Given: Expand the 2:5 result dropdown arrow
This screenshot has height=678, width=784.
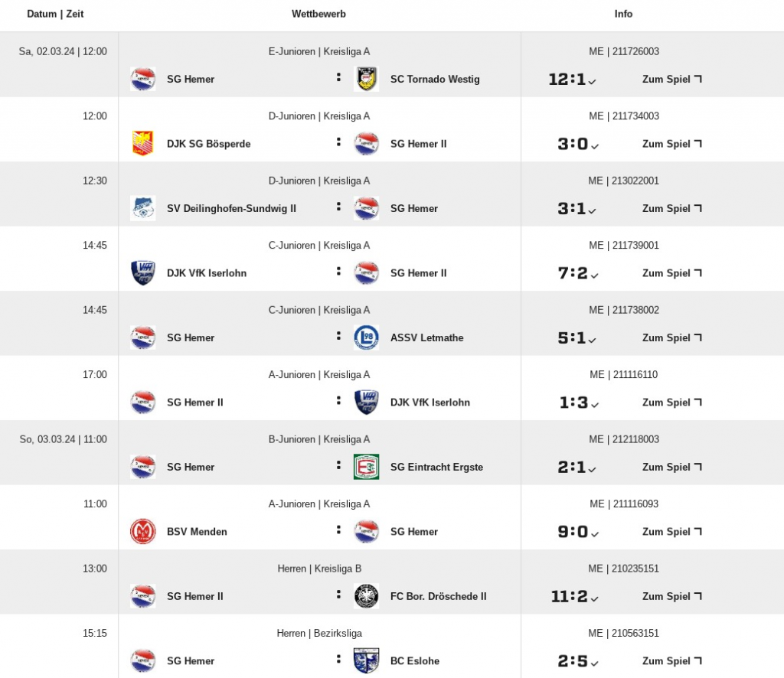Looking at the screenshot, I should pos(594,663).
